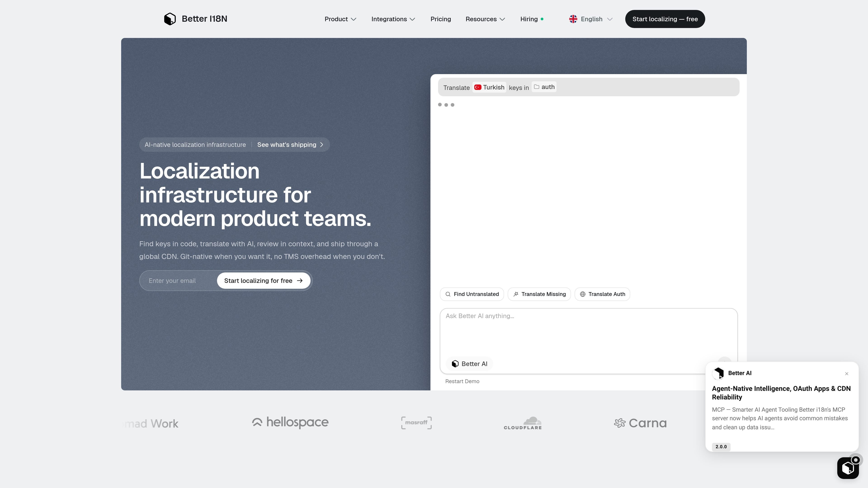Open the "Agent-Native Intelligence, OAuth Apps" announcement title
Viewport: 868px width, 488px height.
pyautogui.click(x=781, y=393)
